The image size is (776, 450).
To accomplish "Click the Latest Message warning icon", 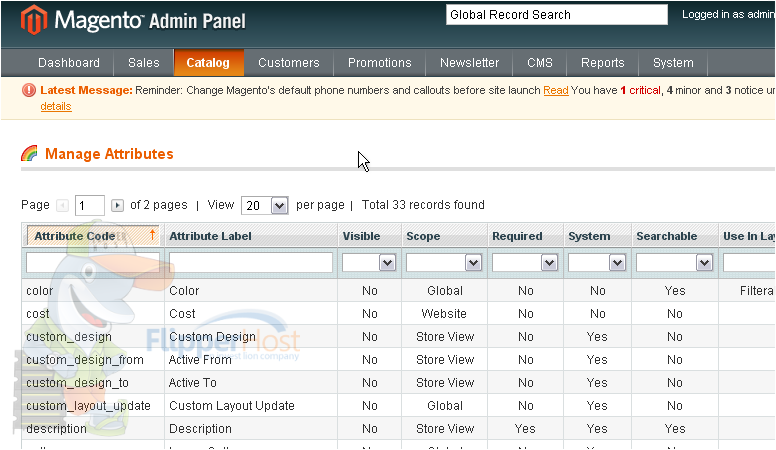I will [29, 90].
